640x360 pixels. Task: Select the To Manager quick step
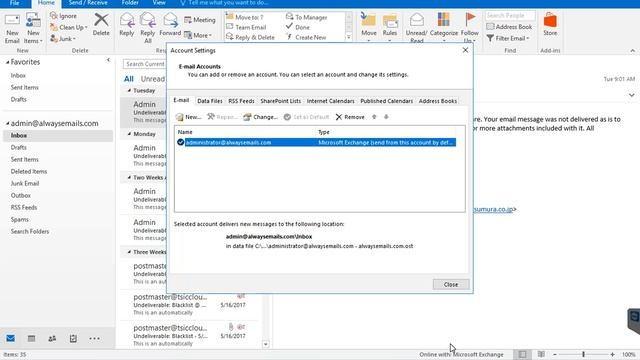[x=307, y=17]
